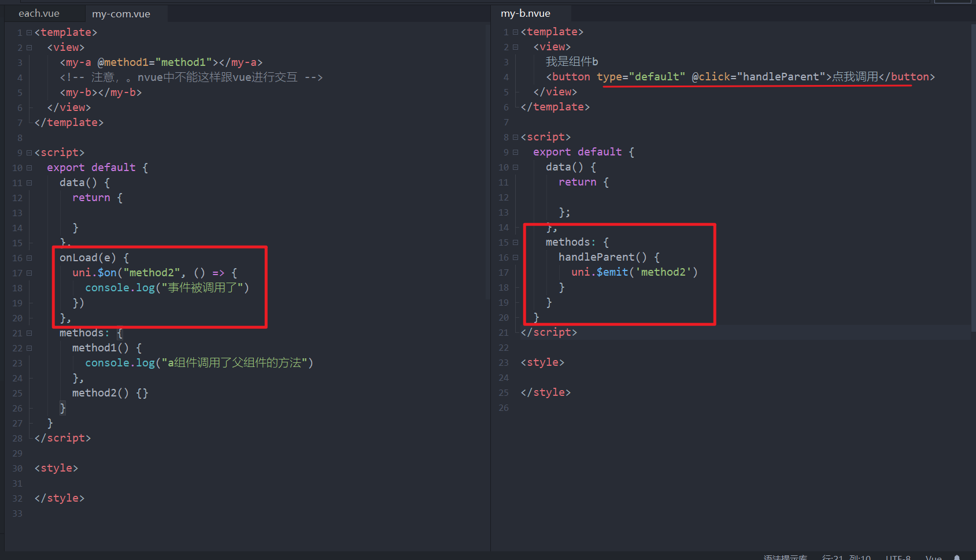
Task: Collapse methods fold on line 15 in my-b.nvue
Action: click(x=515, y=243)
